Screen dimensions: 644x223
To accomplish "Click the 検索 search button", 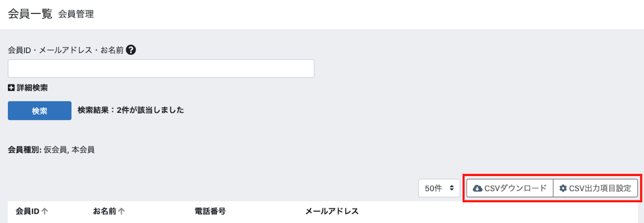I will pos(39,110).
